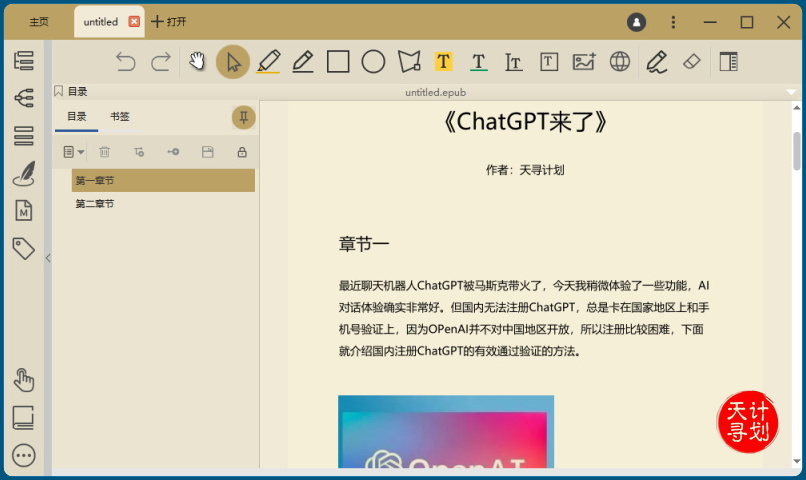Screen dimensions: 806x480
Task: Toggle the pin button in the outline panel
Action: (244, 118)
